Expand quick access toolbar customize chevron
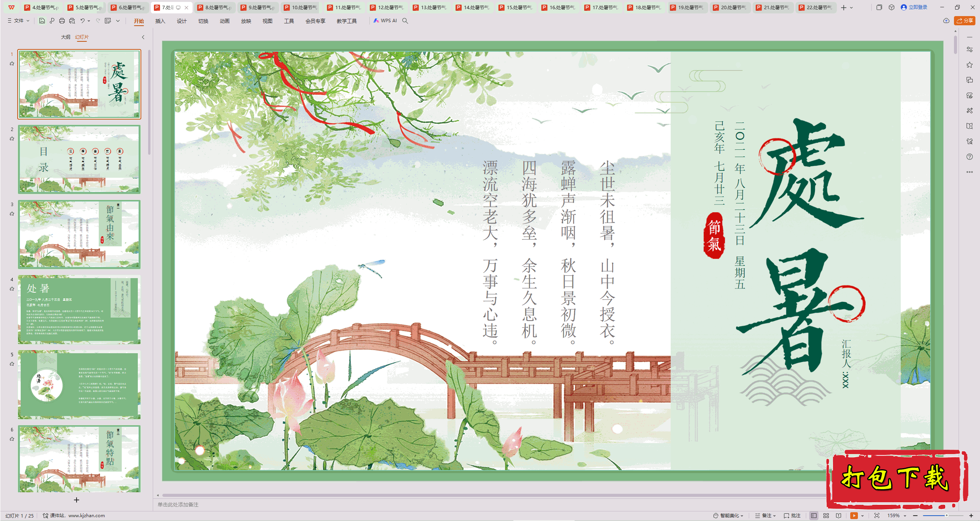Image resolution: width=980 pixels, height=521 pixels. pos(118,21)
